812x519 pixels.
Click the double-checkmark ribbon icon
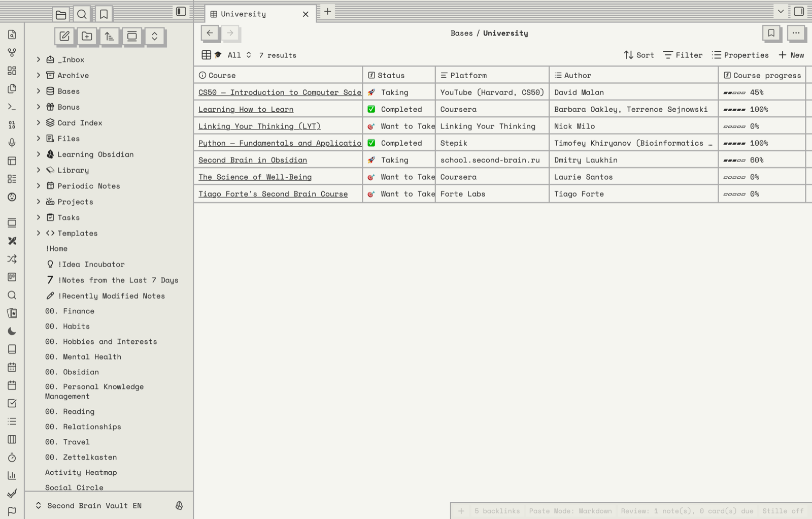[x=12, y=493]
